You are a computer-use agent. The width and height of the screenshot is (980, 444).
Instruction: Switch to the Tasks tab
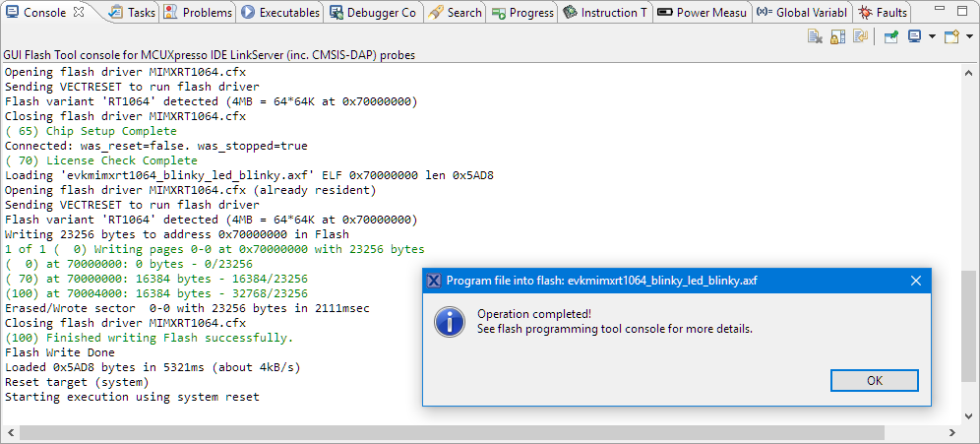click(x=134, y=13)
